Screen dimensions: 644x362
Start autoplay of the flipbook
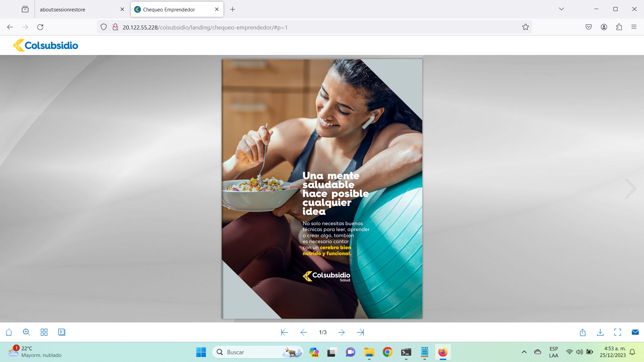click(62, 332)
